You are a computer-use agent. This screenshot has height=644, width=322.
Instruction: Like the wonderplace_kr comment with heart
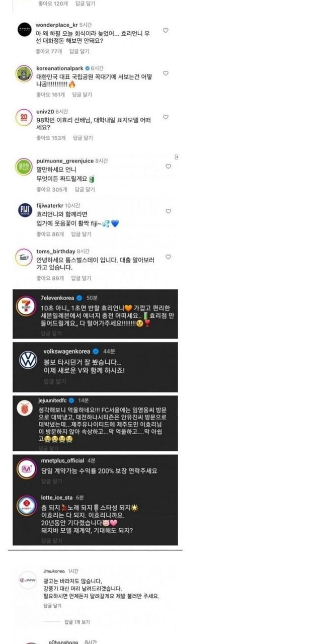pyautogui.click(x=166, y=30)
